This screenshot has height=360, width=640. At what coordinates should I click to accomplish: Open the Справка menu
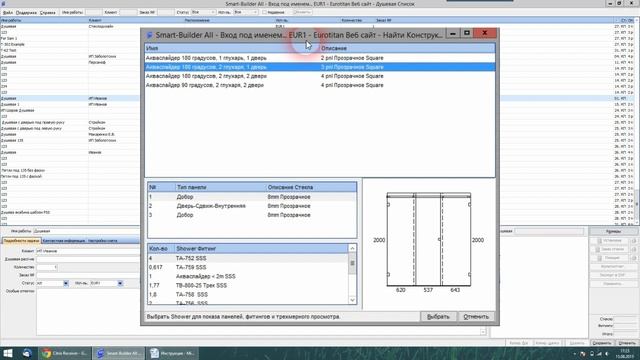(48, 13)
